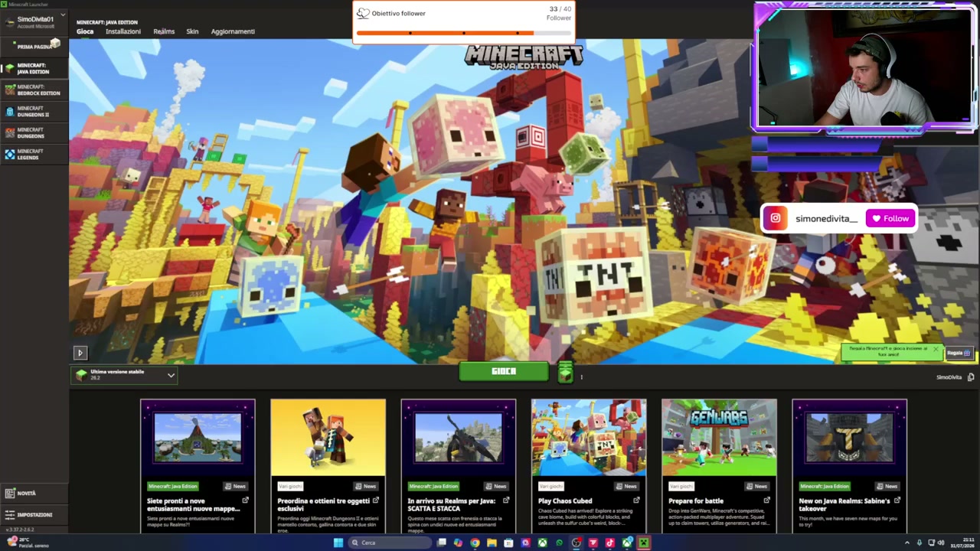Click the green GIOCA play button
The image size is (980, 551).
[504, 371]
